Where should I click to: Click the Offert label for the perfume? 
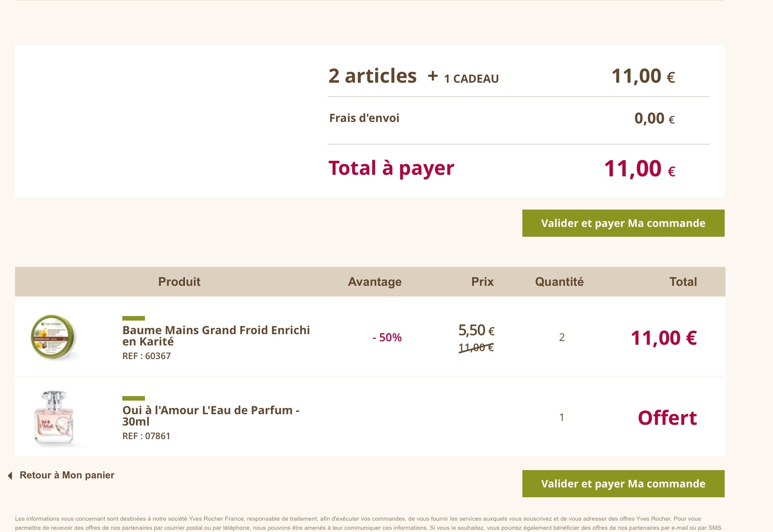667,418
